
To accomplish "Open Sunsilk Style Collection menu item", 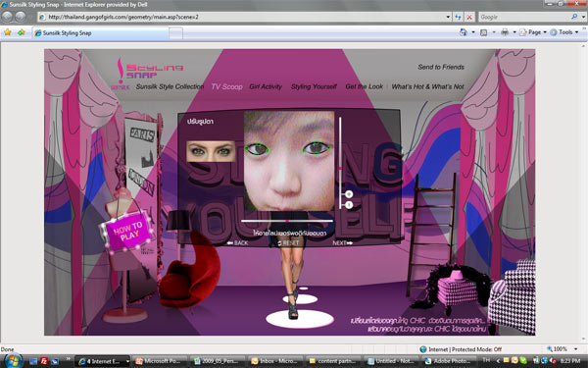I will [170, 86].
